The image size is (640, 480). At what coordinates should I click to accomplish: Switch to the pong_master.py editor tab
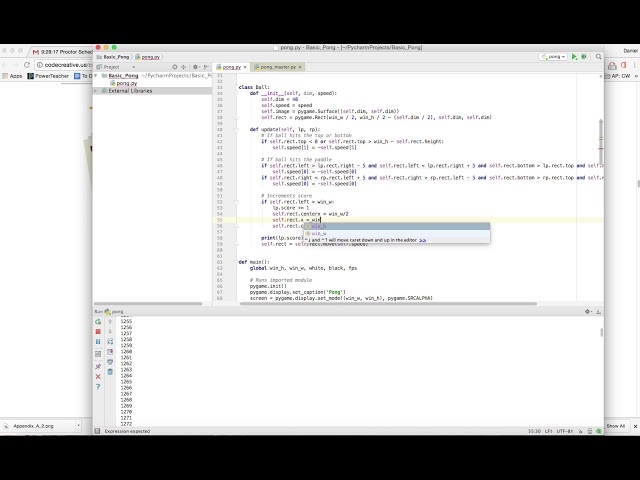(x=280, y=67)
